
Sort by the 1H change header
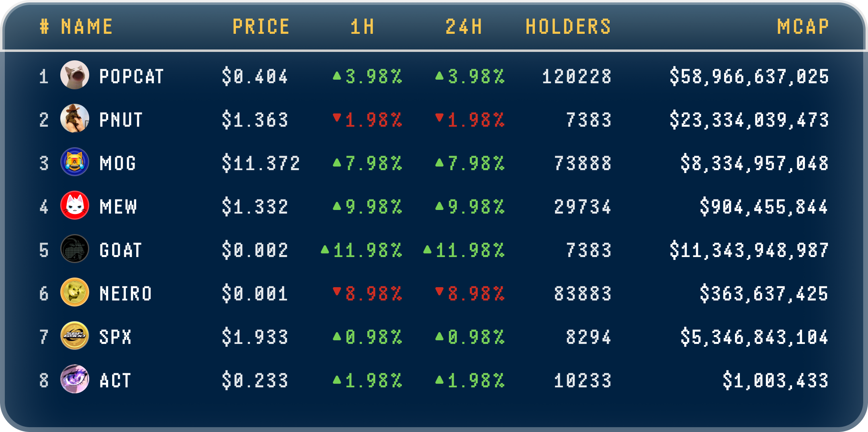pyautogui.click(x=362, y=27)
